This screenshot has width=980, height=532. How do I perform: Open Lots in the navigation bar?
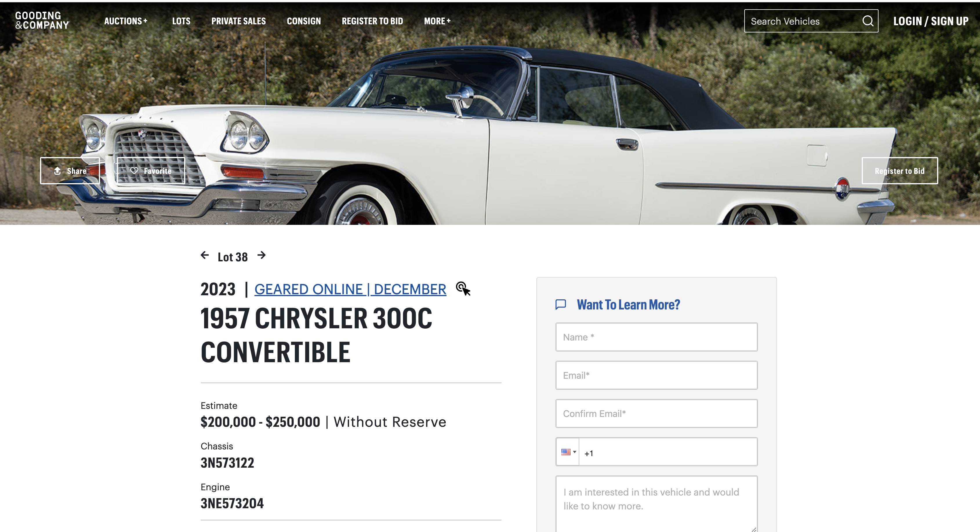coord(181,21)
